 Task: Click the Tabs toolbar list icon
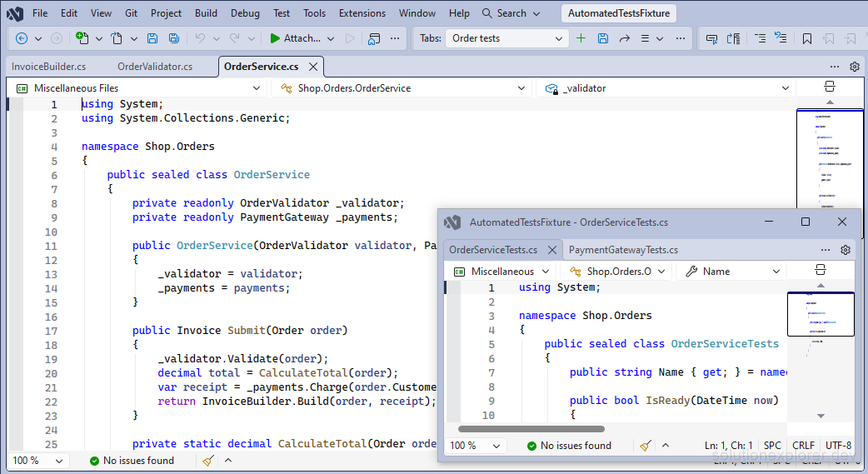645,38
